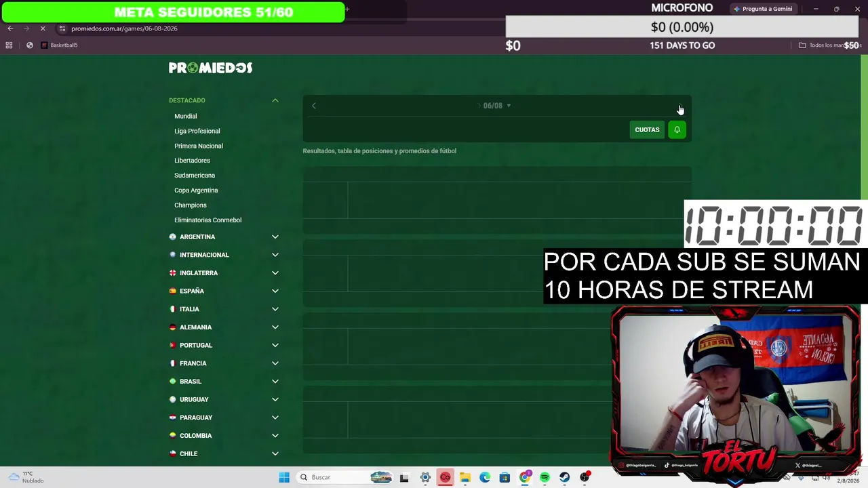Click the Promiedos logo

click(x=210, y=68)
